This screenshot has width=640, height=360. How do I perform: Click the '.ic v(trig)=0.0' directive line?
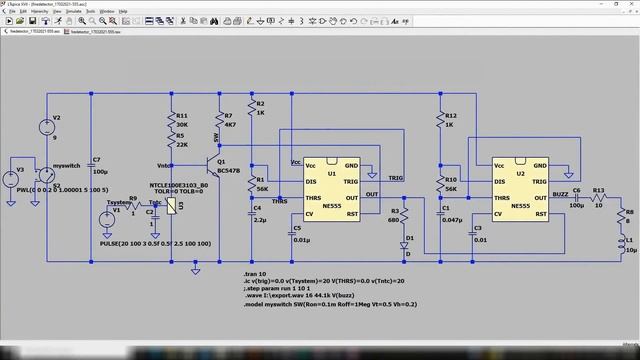point(324,281)
